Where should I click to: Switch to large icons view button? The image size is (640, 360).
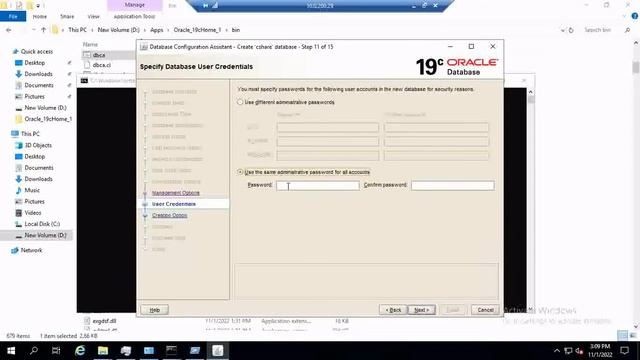633,336
